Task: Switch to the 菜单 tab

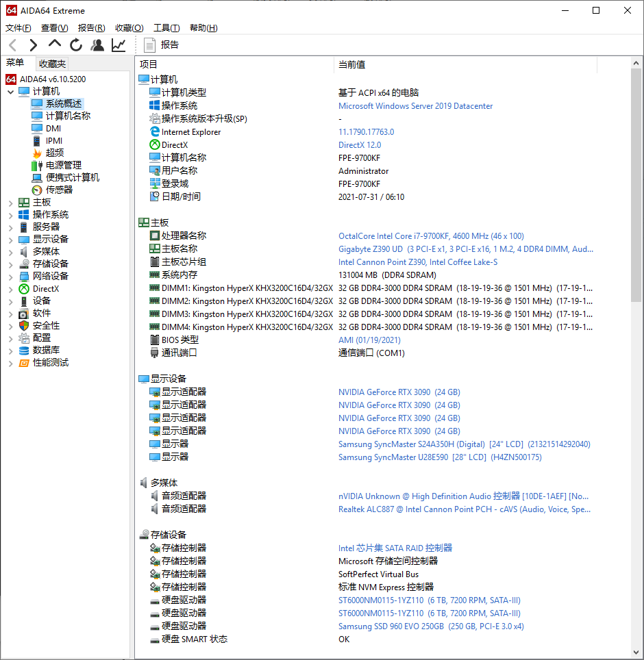Action: pyautogui.click(x=15, y=63)
